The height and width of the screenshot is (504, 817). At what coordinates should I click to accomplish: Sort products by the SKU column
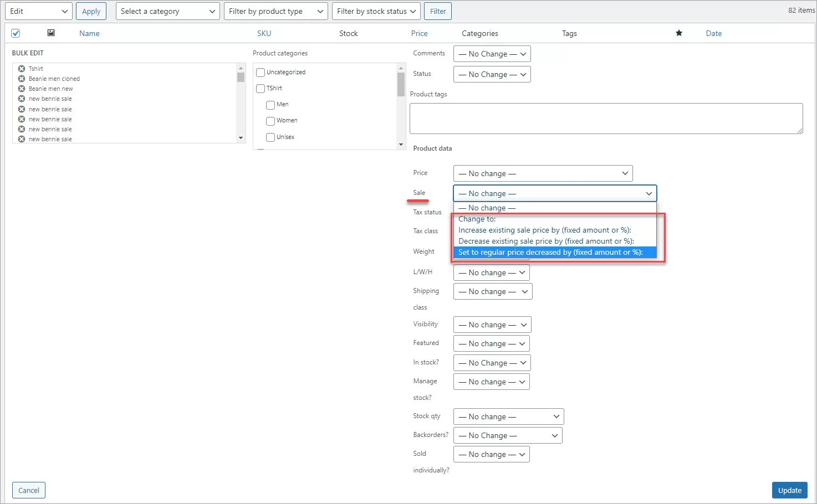point(264,33)
